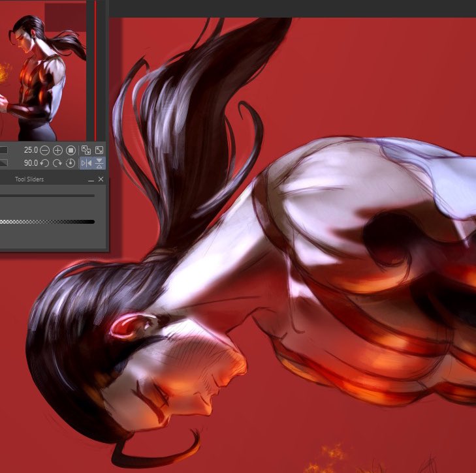Viewport: 476px width, 473px height.
Task: Click the rotation slider beside the 90.0 value
Action: click(x=4, y=163)
